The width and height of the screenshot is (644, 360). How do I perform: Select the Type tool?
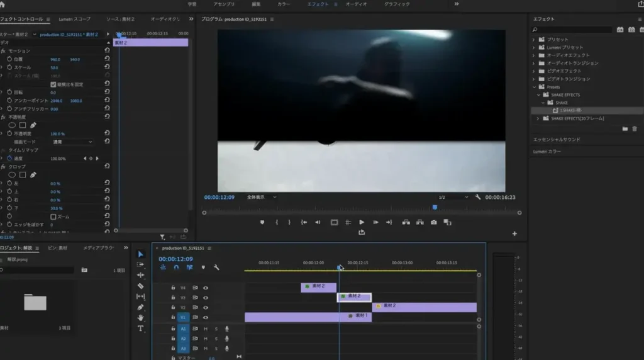[140, 329]
